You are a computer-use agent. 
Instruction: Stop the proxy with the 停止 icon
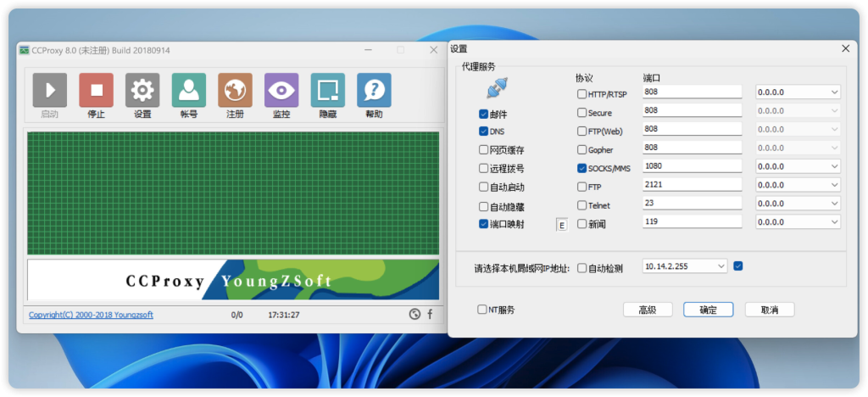pos(97,90)
